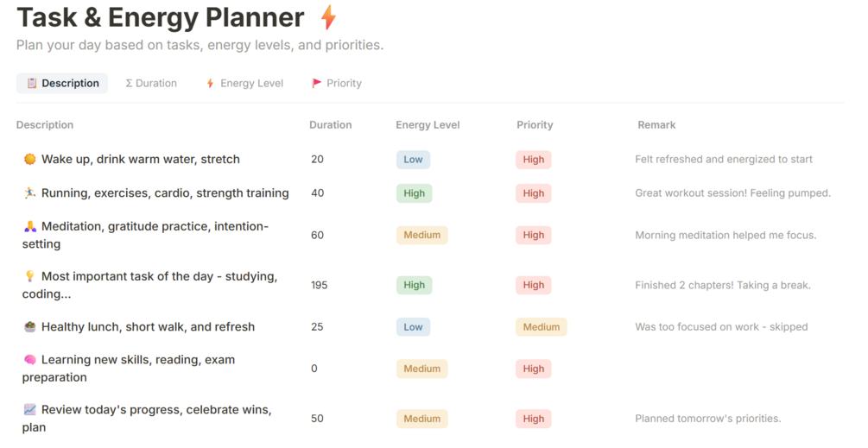Open Low energy tag on Wake up row
The width and height of the screenshot is (868, 448).
point(413,160)
